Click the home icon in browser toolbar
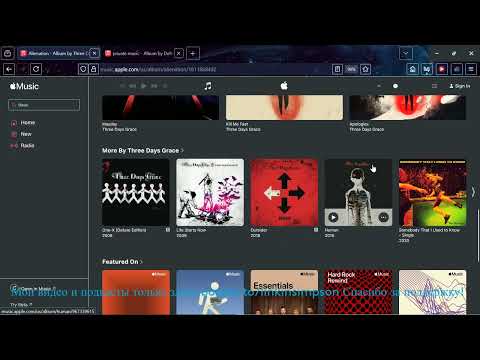The width and height of the screenshot is (480, 360). tap(413, 69)
